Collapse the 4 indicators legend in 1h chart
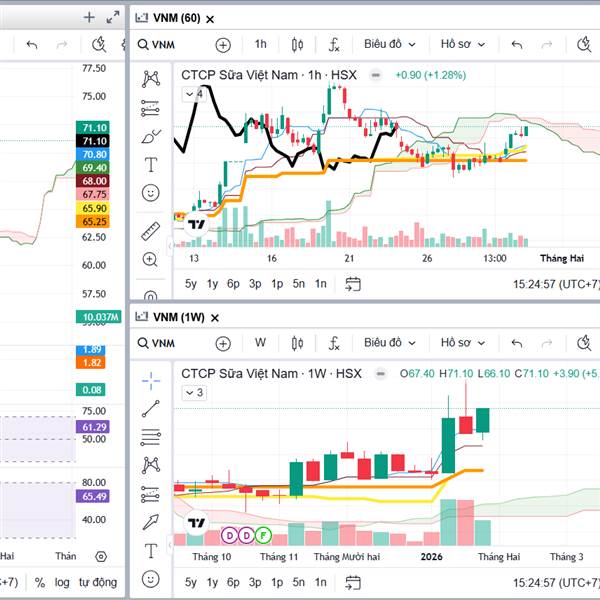 tap(194, 94)
